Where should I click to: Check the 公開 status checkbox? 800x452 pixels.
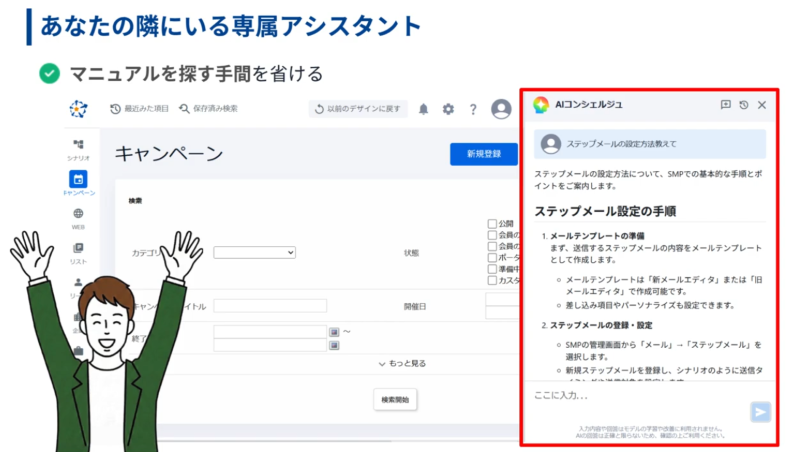(492, 223)
